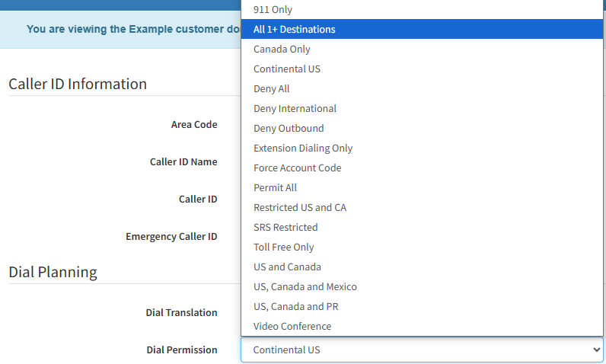Select Canada Only dial permission
The height and width of the screenshot is (364, 606).
422,49
